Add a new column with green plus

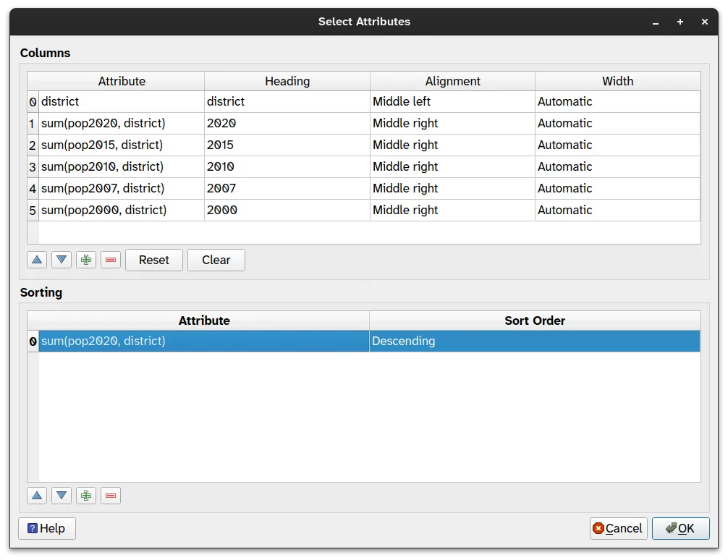(x=86, y=260)
